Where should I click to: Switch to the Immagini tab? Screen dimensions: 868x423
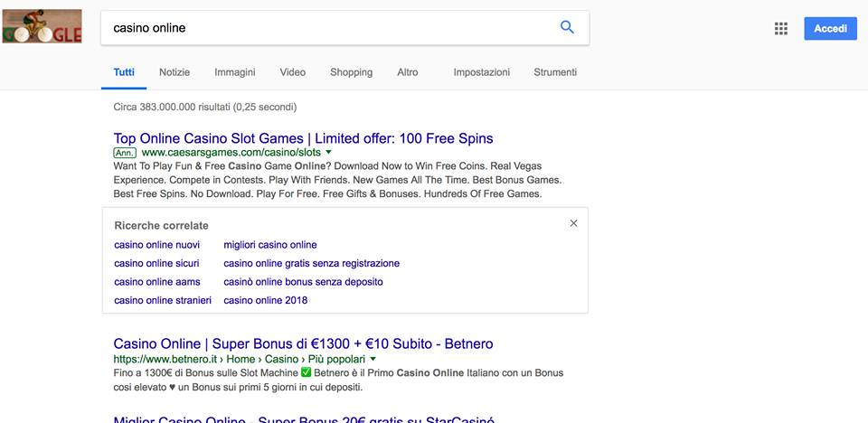[x=235, y=72]
